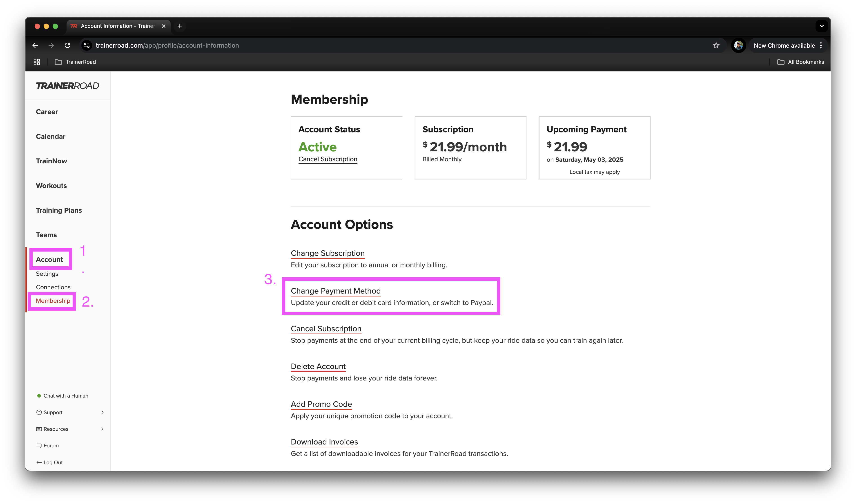Reload the page with refresh icon

[67, 46]
